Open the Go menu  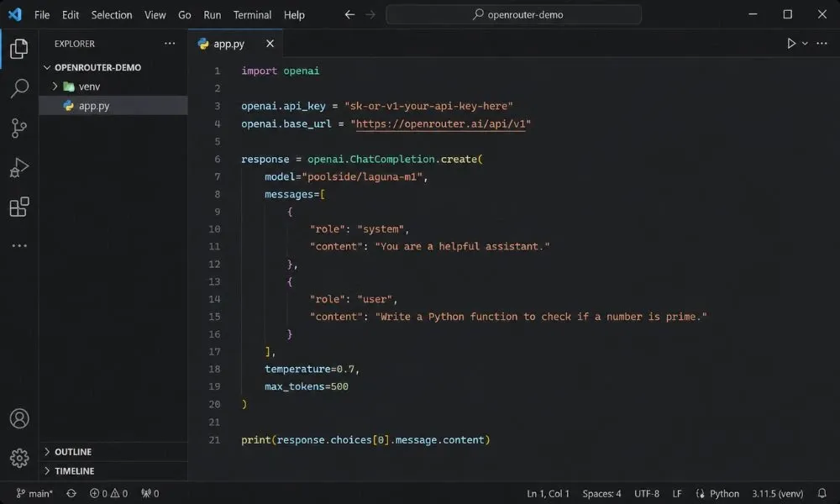coord(184,14)
